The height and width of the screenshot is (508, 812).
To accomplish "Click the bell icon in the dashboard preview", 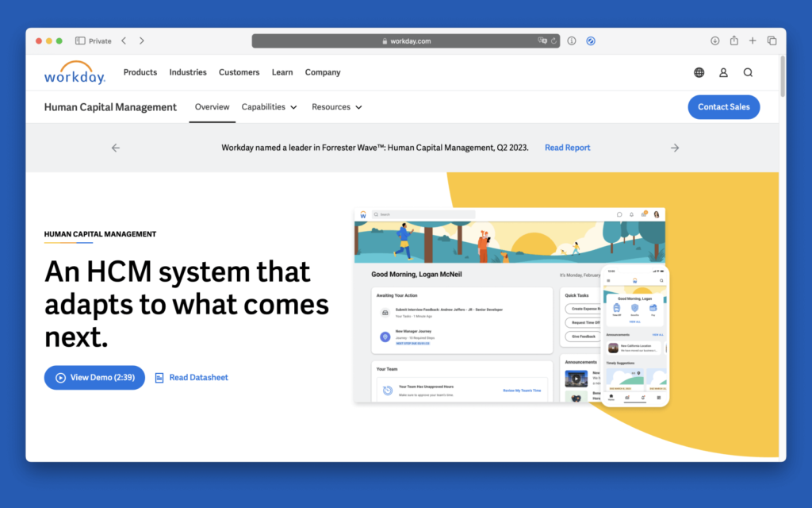I will [x=631, y=214].
